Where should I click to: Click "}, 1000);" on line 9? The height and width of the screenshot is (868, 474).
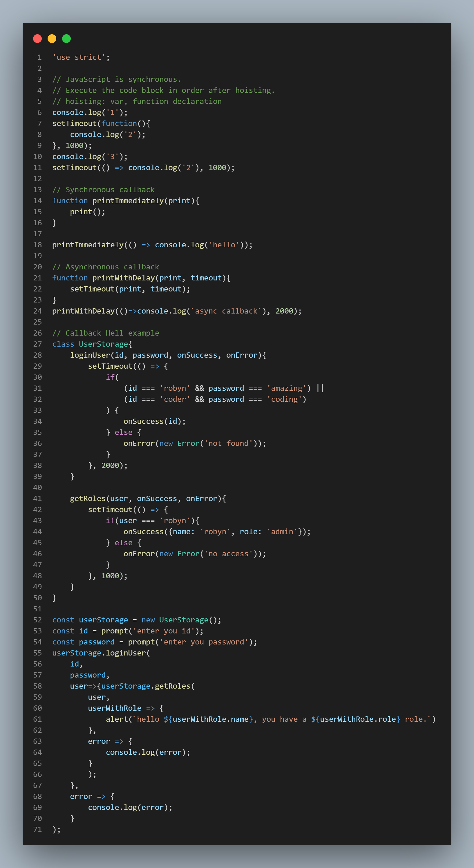tap(72, 145)
